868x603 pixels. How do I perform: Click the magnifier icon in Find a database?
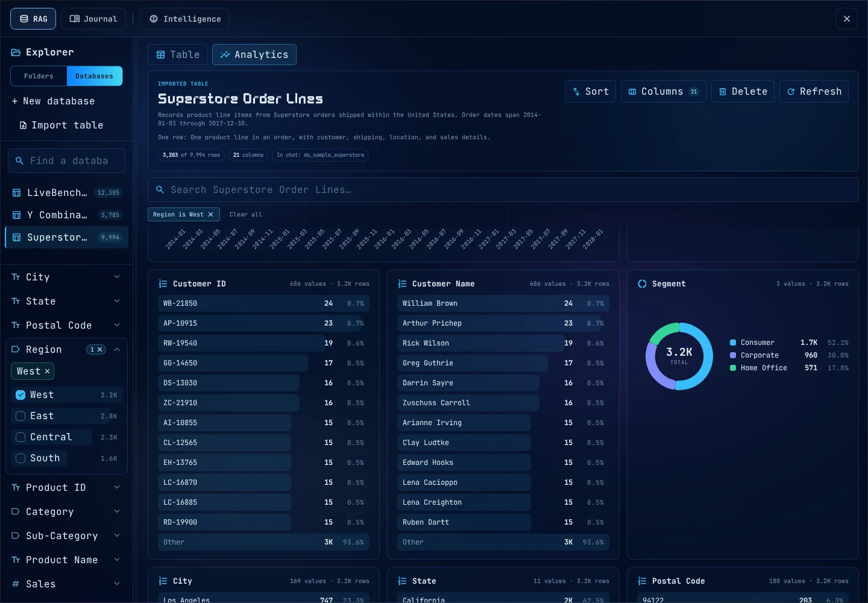coord(19,161)
